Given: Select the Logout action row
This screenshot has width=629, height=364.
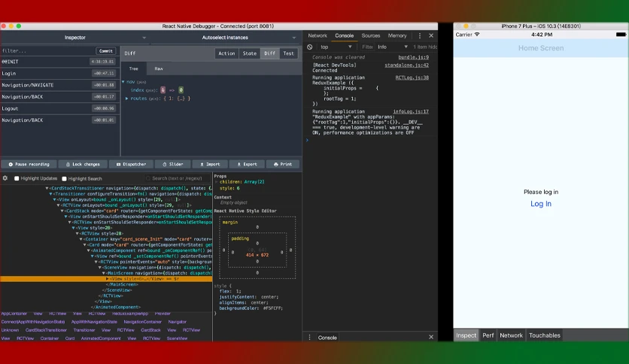Looking at the screenshot, I should tap(59, 108).
